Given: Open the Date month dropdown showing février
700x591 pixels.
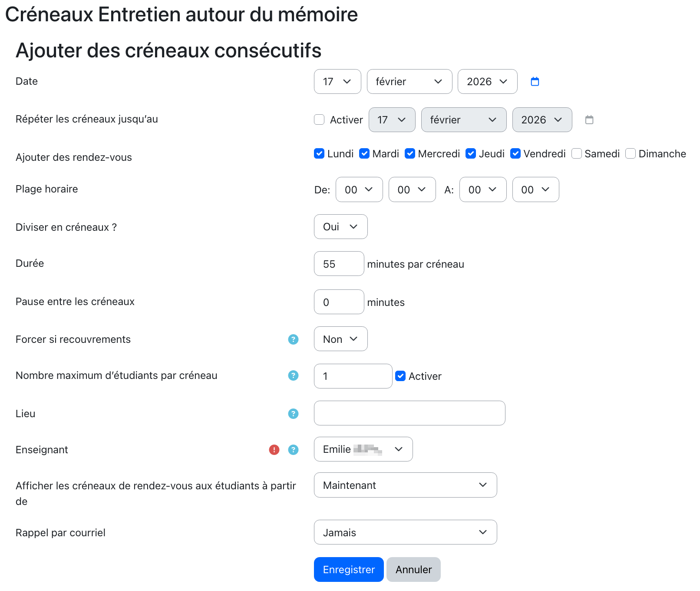Looking at the screenshot, I should [x=409, y=82].
